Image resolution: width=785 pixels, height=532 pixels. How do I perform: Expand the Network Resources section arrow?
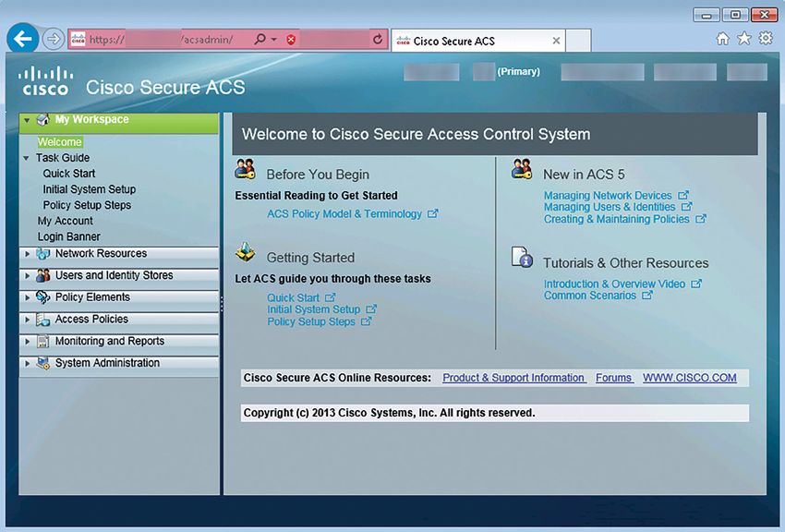click(x=28, y=254)
